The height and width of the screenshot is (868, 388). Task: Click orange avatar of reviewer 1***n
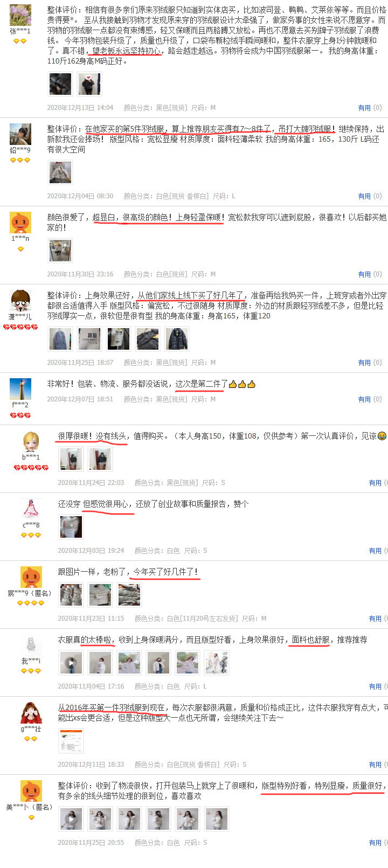pyautogui.click(x=20, y=223)
